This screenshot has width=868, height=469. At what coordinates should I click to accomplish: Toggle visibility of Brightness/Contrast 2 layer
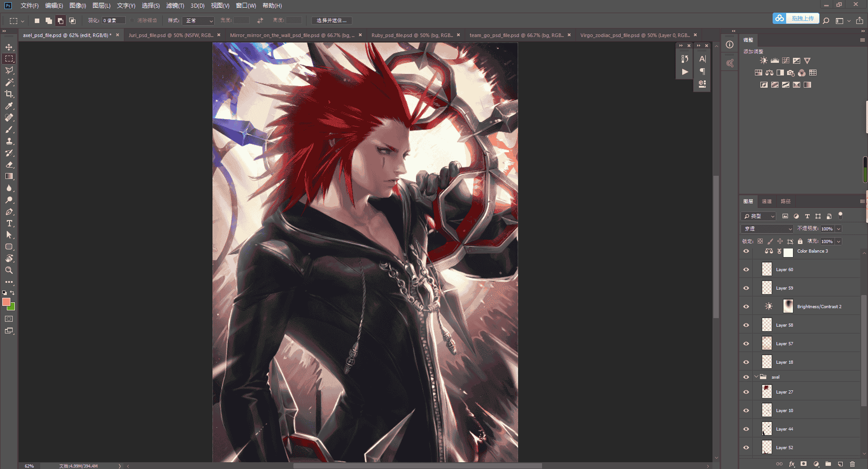pyautogui.click(x=746, y=307)
